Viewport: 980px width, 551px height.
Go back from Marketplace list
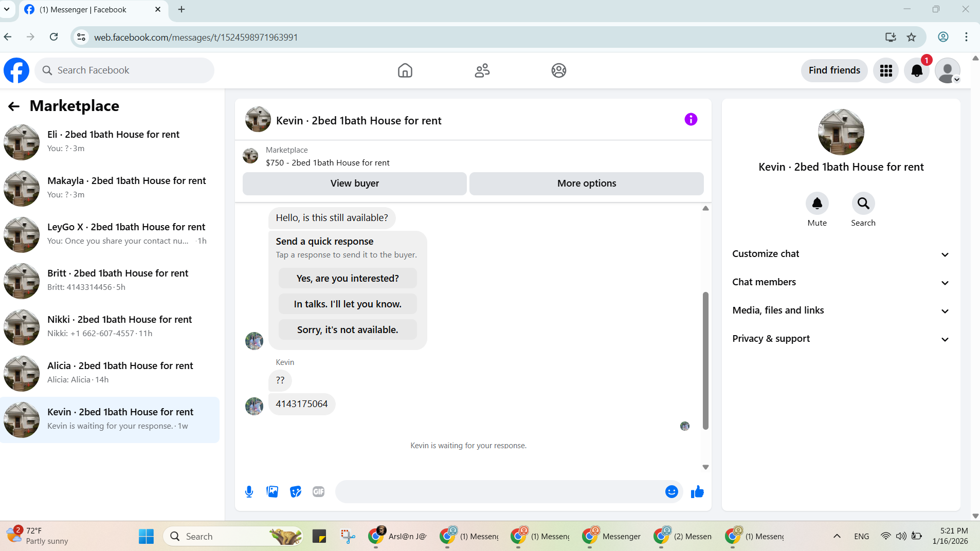coord(14,106)
